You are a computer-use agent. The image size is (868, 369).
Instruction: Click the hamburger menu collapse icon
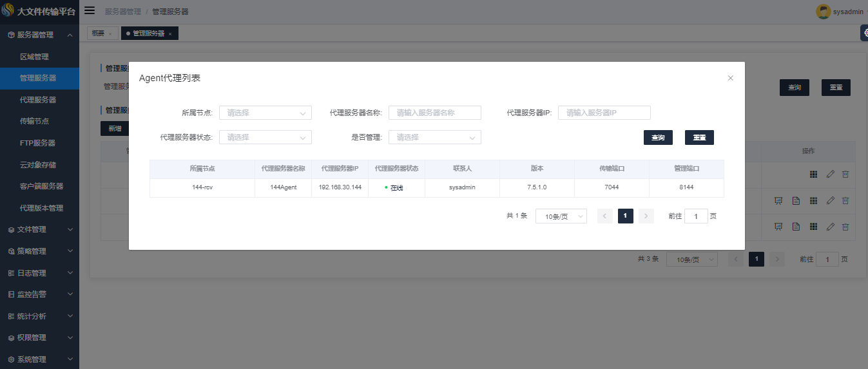click(x=90, y=11)
